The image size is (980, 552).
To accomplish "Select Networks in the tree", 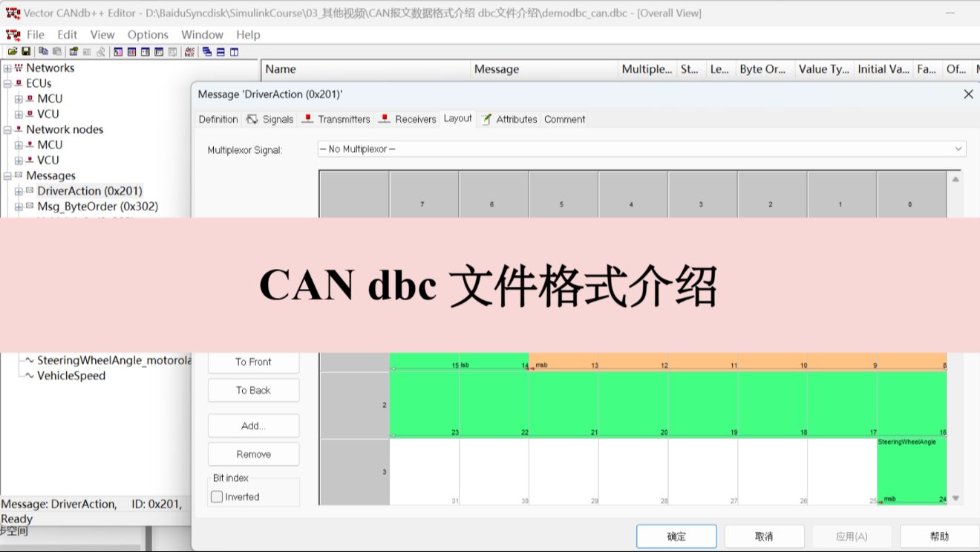I will tap(50, 68).
